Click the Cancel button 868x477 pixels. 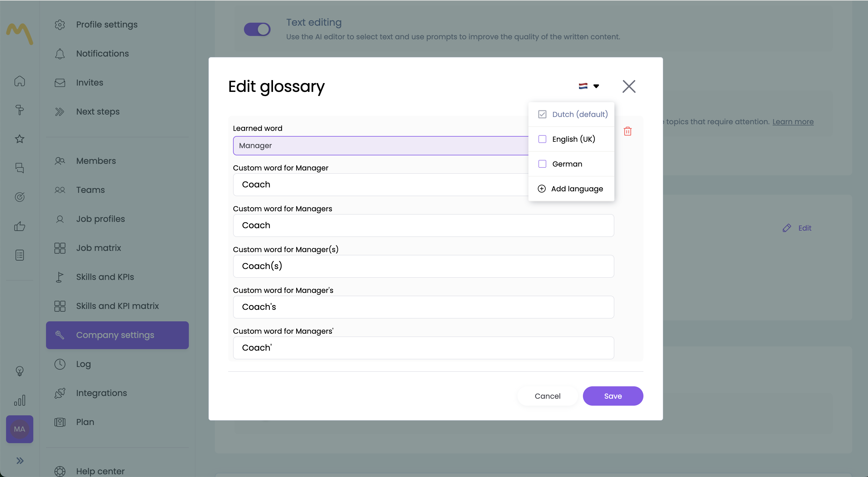(547, 396)
